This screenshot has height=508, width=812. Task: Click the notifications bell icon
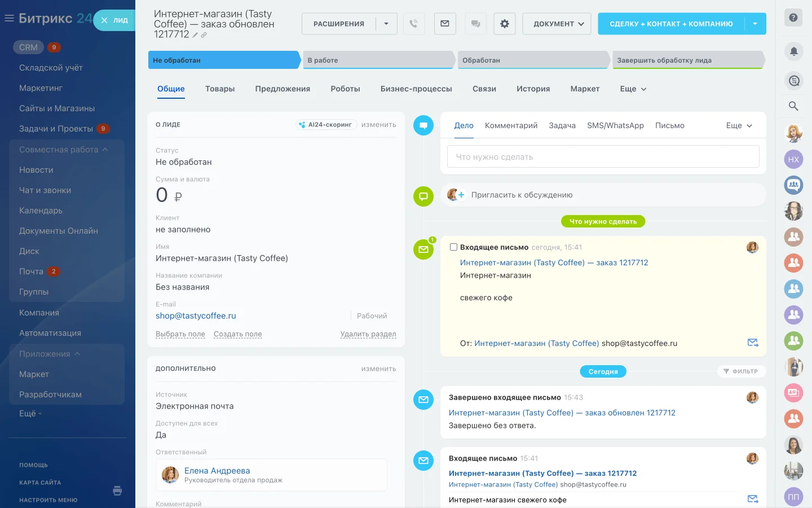793,52
